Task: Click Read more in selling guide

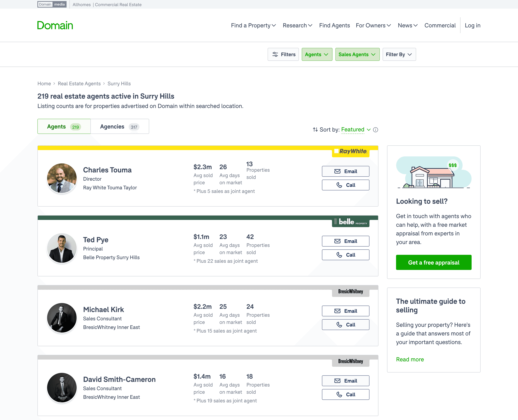Action: pos(410,359)
